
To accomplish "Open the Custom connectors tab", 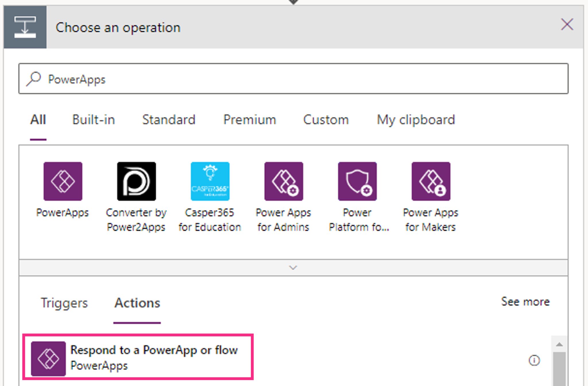I will [x=326, y=120].
